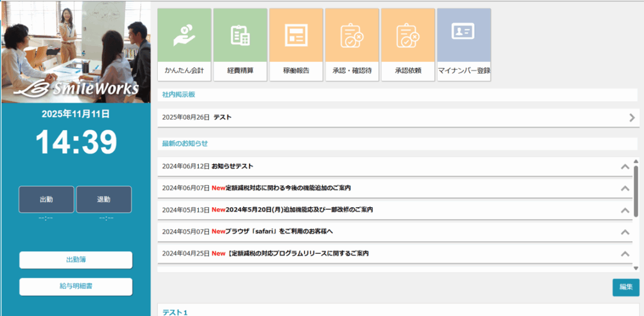Screen dimensions: 644x316
Task: Open the 承認・確認待 icon tile
Action: [x=352, y=44]
